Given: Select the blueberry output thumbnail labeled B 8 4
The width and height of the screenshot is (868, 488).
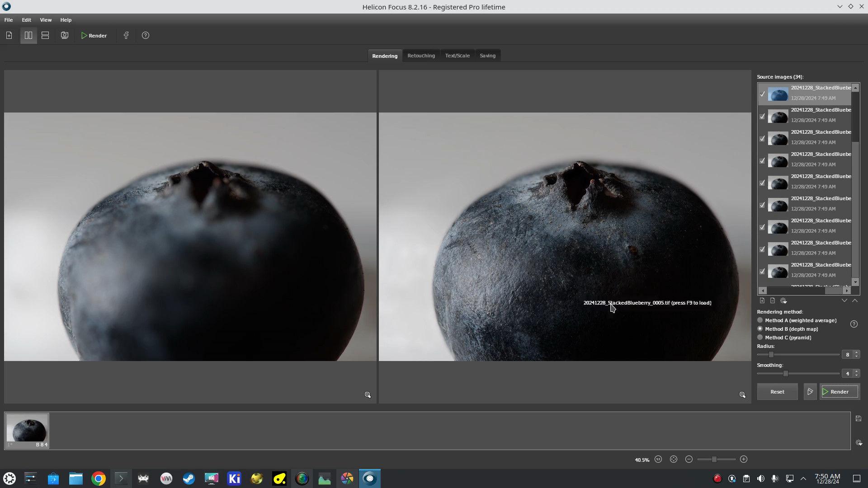Looking at the screenshot, I should click(27, 431).
